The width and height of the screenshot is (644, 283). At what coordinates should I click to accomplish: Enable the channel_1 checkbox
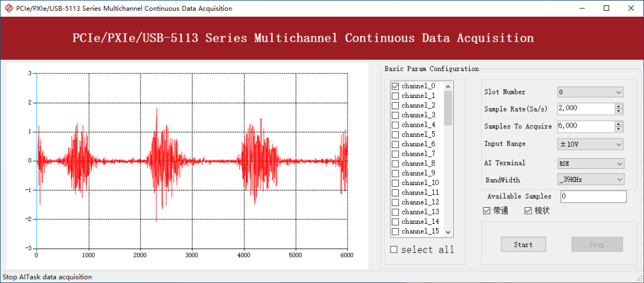[395, 96]
